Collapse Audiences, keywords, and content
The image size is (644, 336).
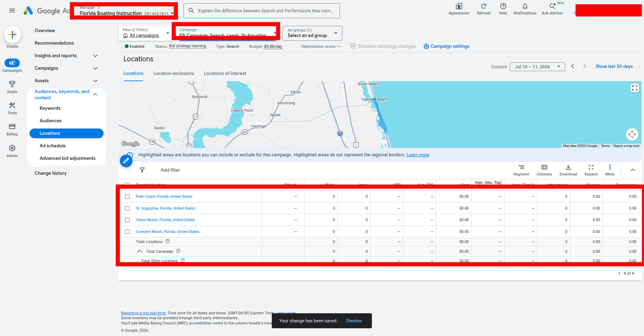click(x=96, y=94)
